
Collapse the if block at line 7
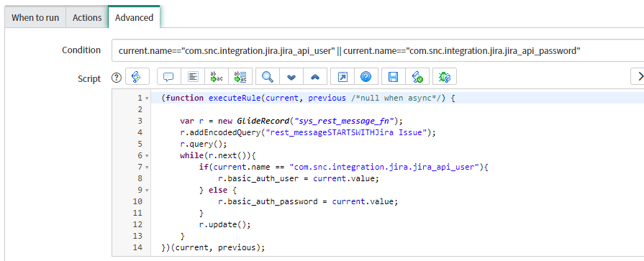[x=147, y=168]
